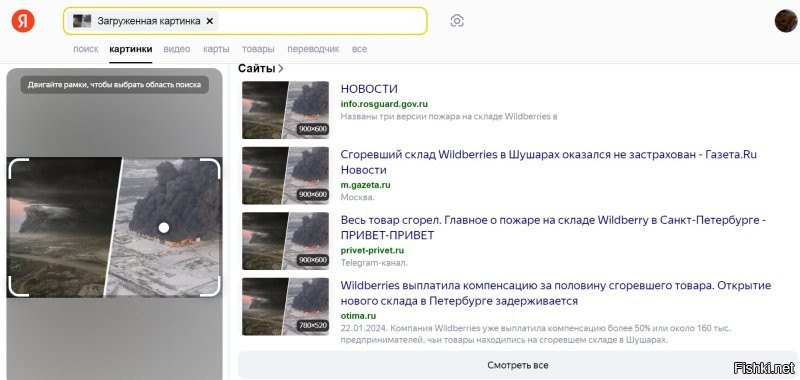This screenshot has width=800, height=380.
Task: Click the thumbnail beside НОВОСТИ result
Action: coord(286,110)
